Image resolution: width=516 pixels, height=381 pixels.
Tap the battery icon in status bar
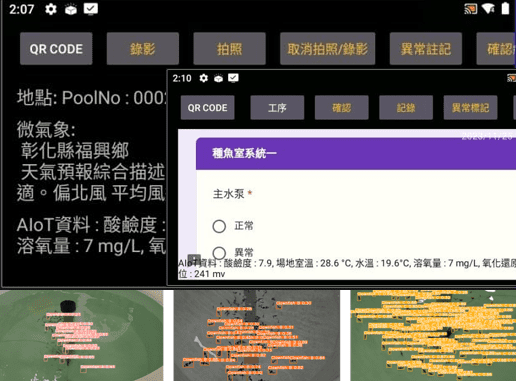505,9
